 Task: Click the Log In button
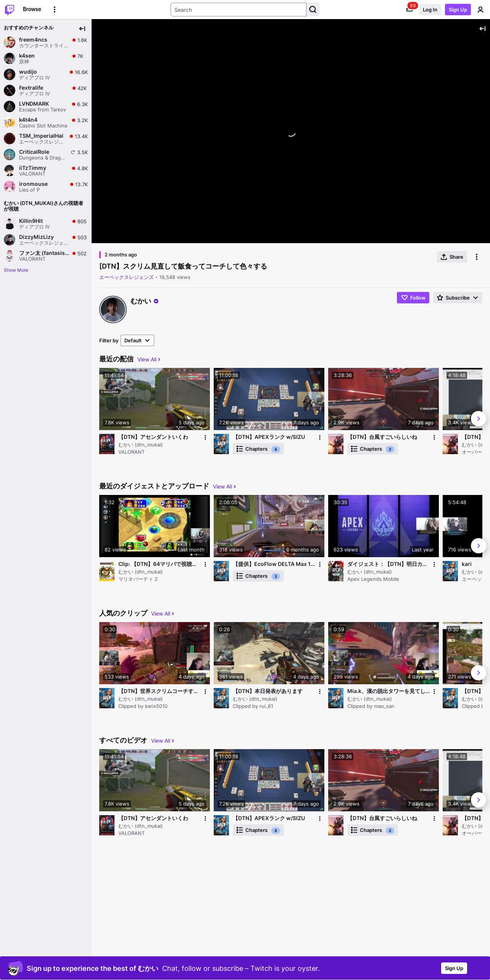(x=430, y=10)
